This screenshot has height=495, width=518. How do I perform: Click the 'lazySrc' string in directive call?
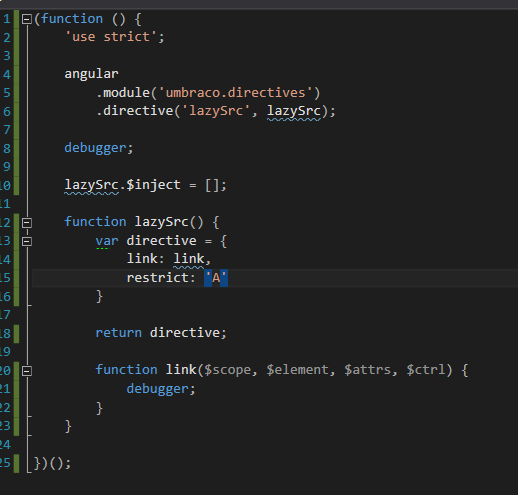pyautogui.click(x=216, y=111)
